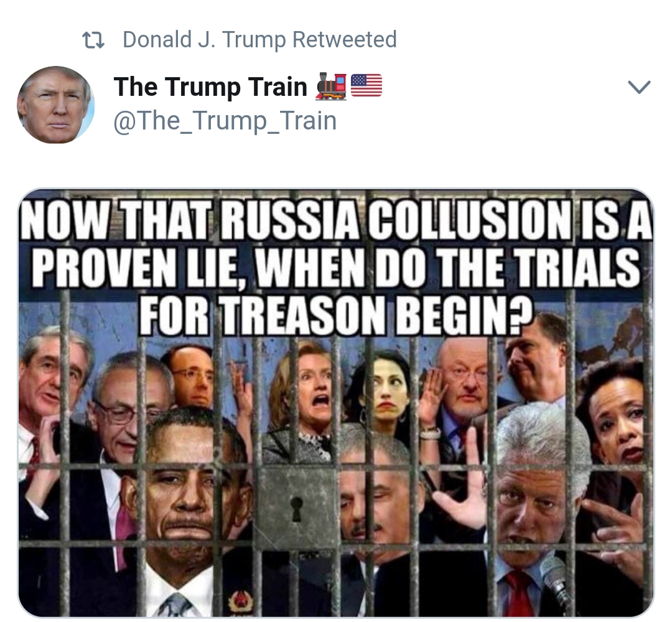Click the word 'Retweeted' in the header
The height and width of the screenshot is (622, 672).
[x=345, y=39]
